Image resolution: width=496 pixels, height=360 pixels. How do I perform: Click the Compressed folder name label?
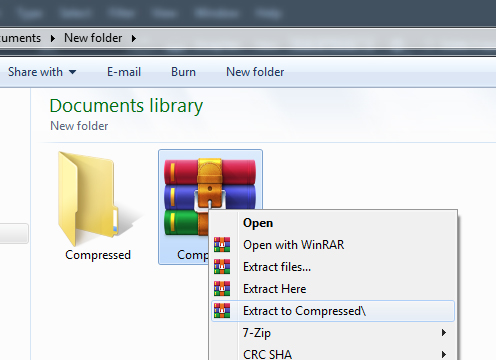(98, 255)
